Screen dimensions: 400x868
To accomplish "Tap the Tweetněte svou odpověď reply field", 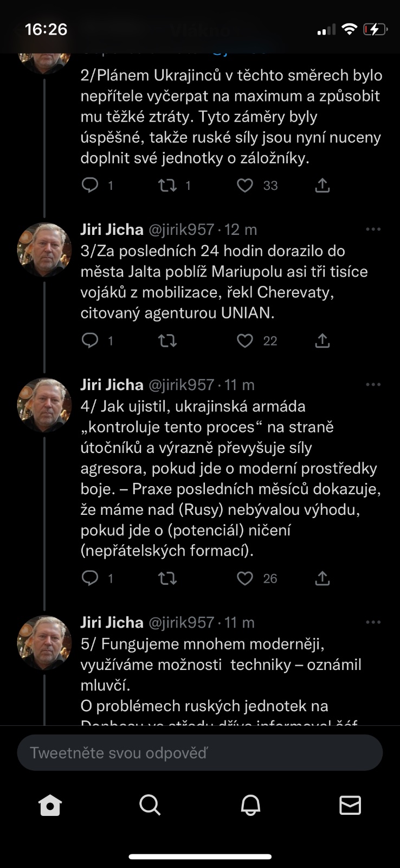I will (200, 753).
